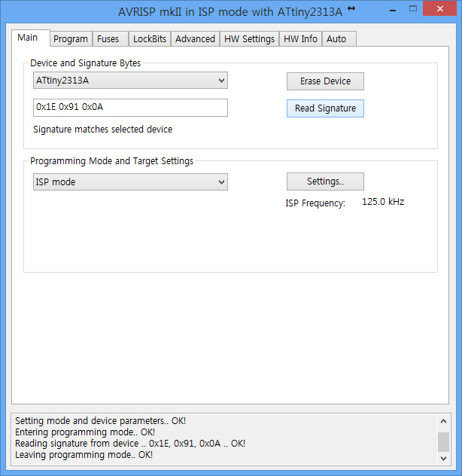Click log line 'Entering programming mode.. OK!'
The image size is (462, 476).
[x=85, y=432]
